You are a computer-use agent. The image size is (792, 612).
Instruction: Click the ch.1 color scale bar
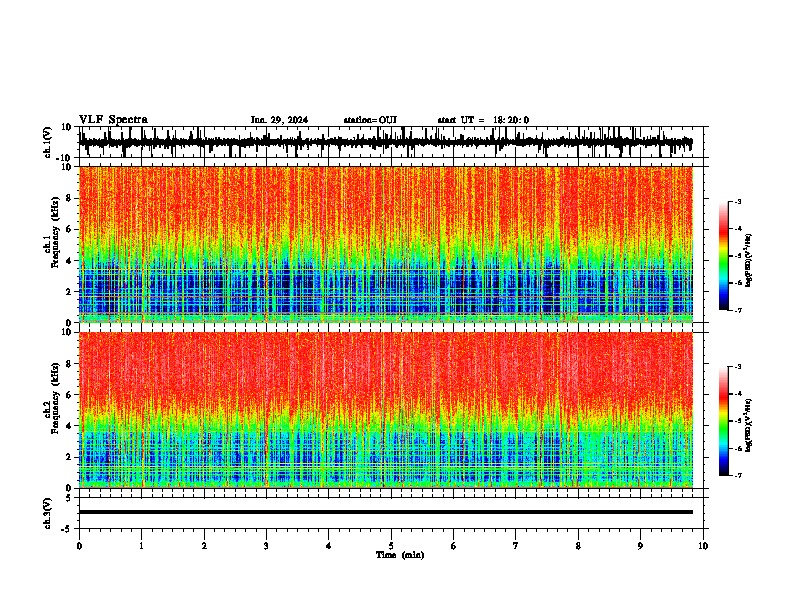[723, 256]
